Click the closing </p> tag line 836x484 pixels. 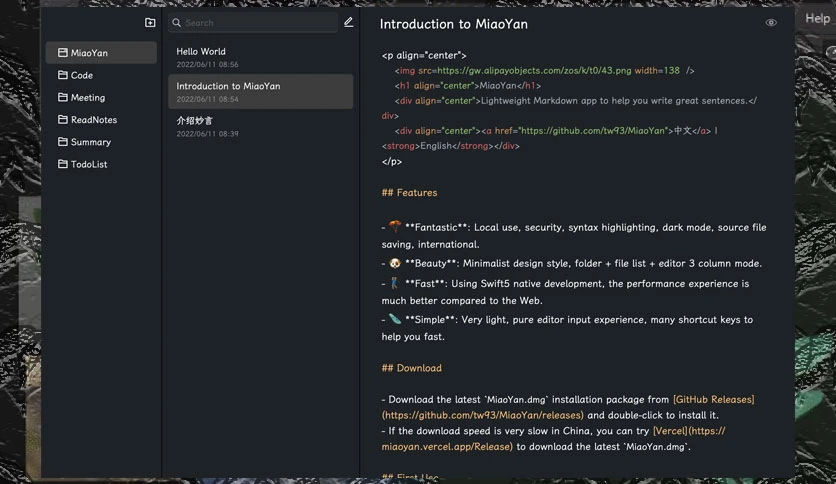392,161
